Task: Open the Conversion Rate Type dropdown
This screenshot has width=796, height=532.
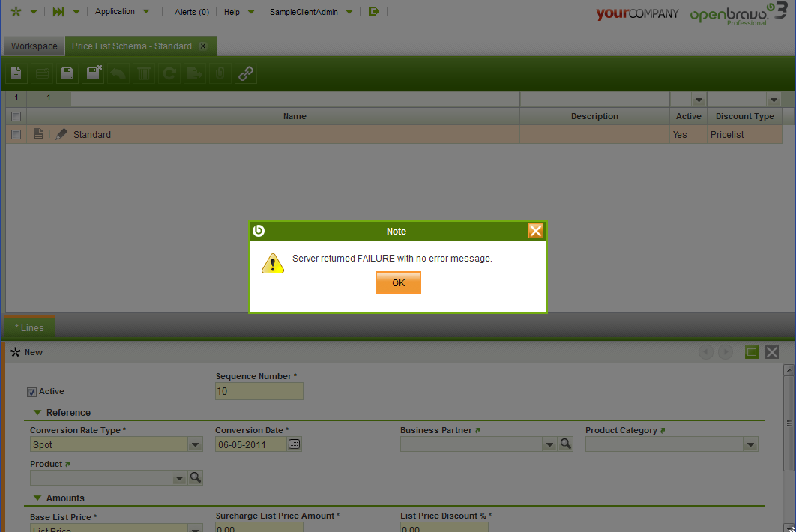Action: tap(195, 444)
